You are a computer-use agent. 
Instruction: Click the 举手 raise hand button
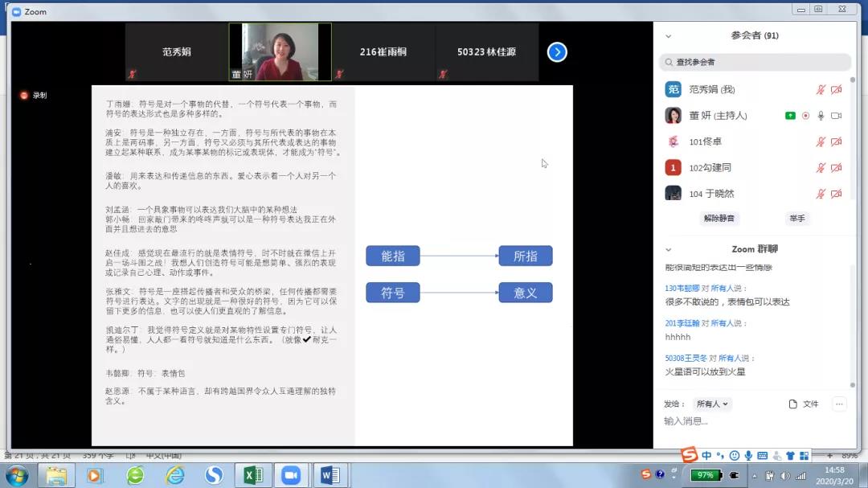(x=796, y=219)
